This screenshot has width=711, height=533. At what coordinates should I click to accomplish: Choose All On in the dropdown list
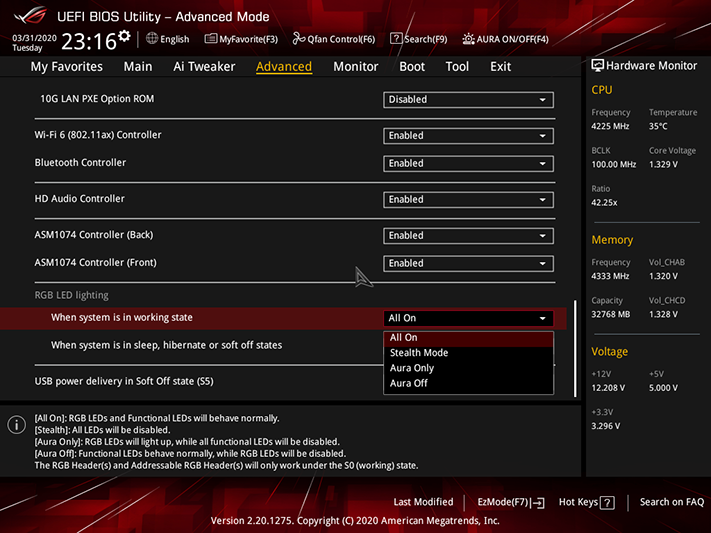pos(468,338)
